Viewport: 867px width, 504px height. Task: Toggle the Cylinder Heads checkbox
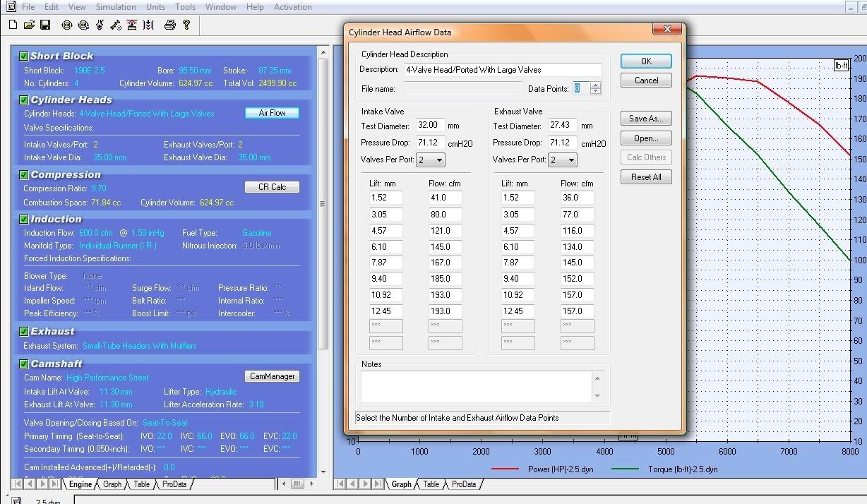23,100
